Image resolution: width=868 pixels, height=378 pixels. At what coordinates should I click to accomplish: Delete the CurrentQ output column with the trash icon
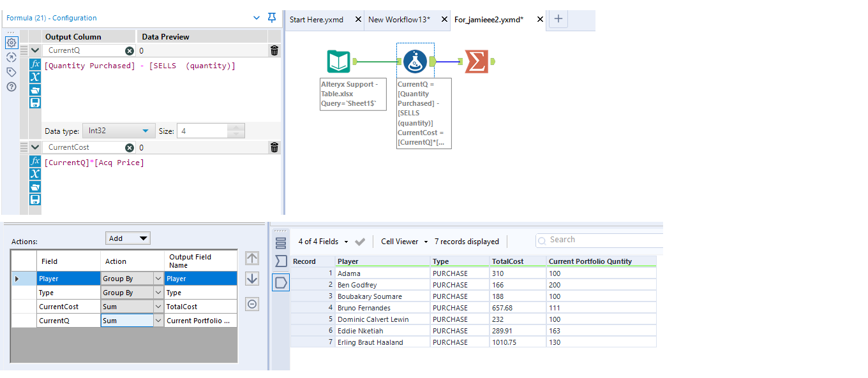[274, 50]
